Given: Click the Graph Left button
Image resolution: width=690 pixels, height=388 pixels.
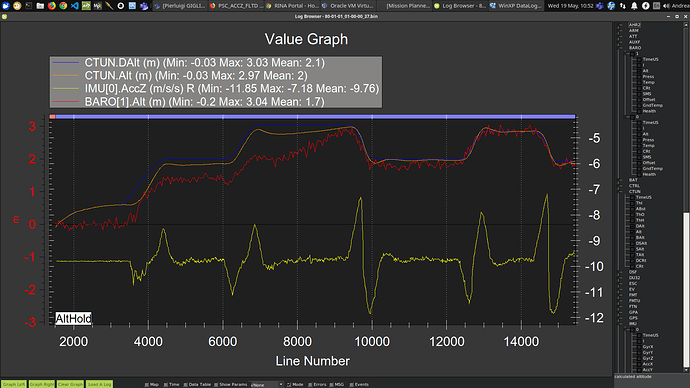Looking at the screenshot, I should coord(14,384).
